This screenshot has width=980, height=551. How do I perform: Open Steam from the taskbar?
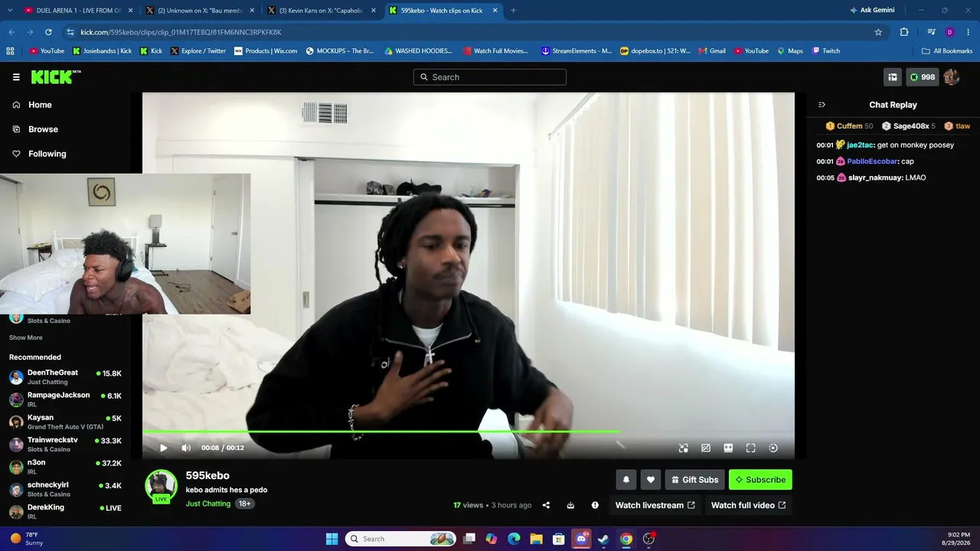click(x=603, y=539)
